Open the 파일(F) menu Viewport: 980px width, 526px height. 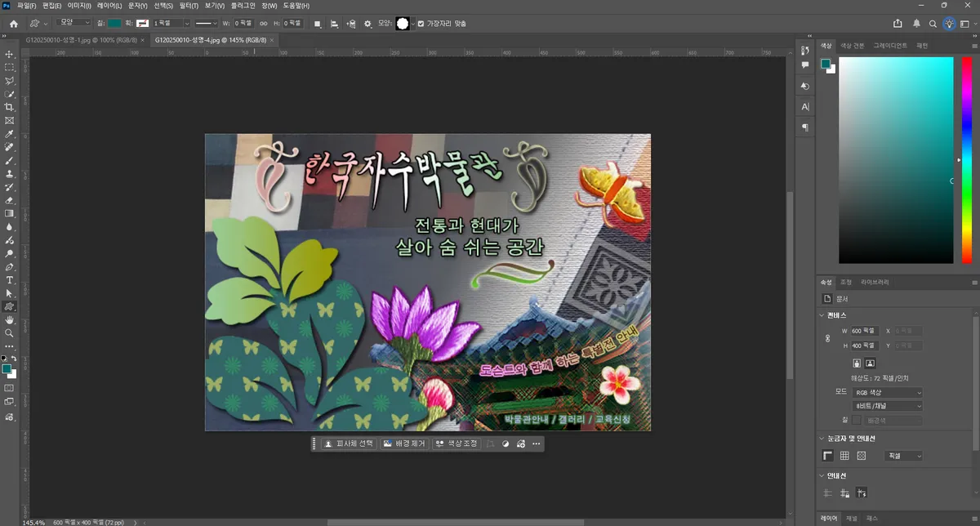tap(26, 5)
